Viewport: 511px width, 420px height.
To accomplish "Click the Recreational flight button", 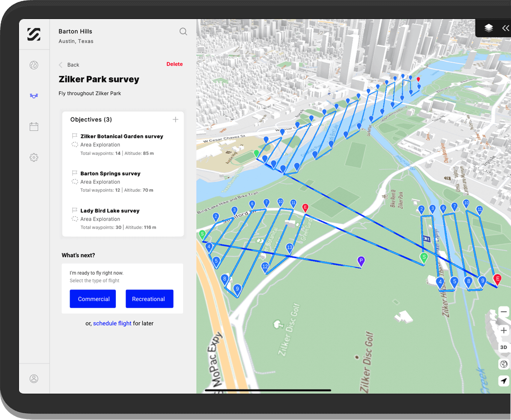I will (149, 299).
